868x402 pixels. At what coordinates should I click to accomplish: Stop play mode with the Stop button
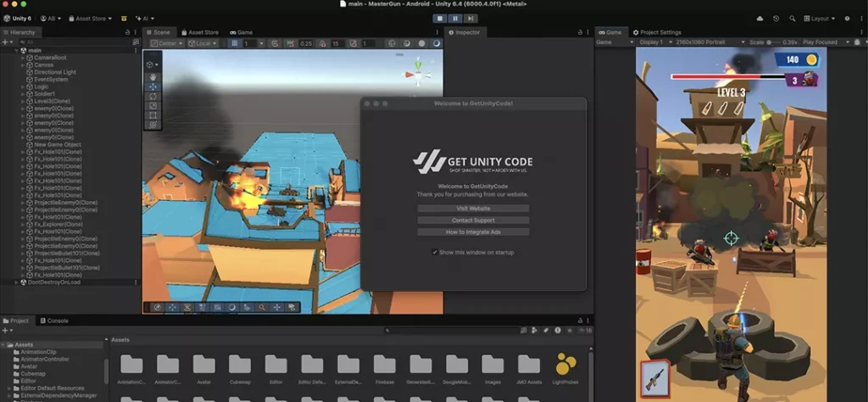pos(440,19)
